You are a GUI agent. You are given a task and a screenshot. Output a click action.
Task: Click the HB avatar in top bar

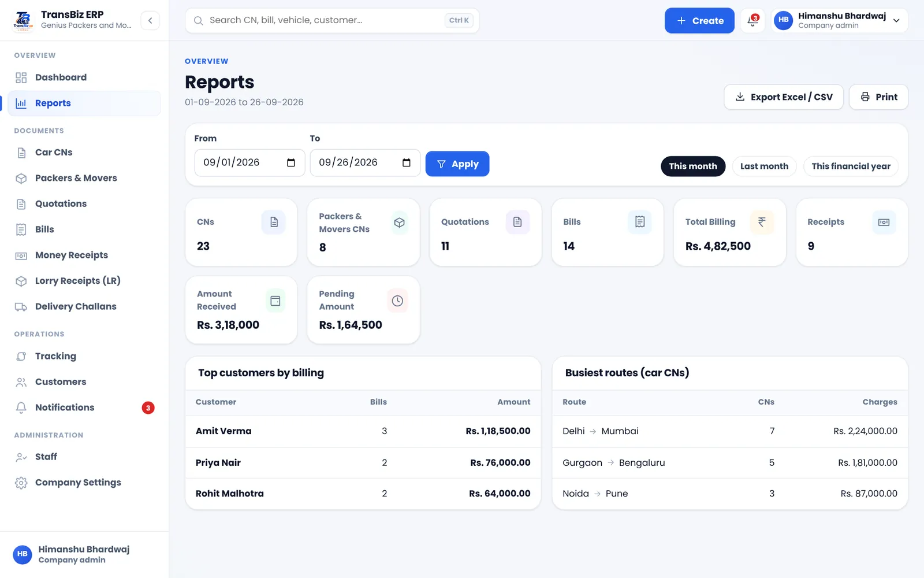[x=783, y=20]
